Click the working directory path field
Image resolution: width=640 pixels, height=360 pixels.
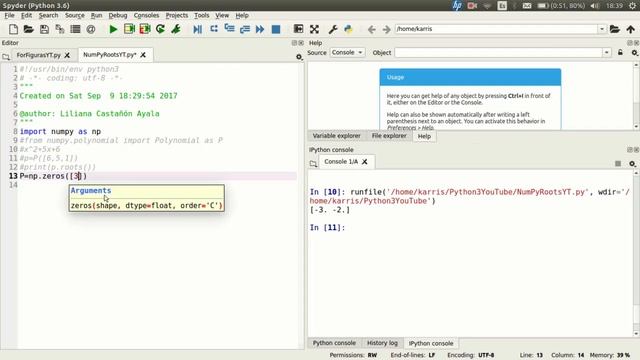496,29
